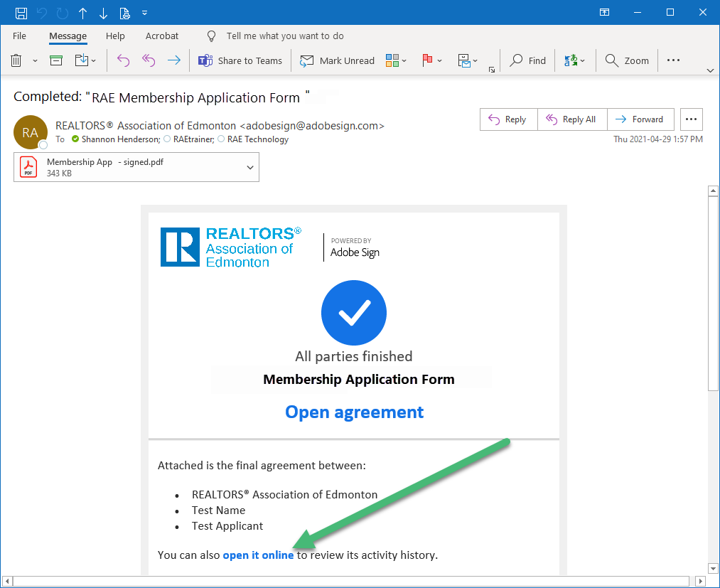Zoom the message view
Viewport: 720px width, 588px height.
(627, 60)
